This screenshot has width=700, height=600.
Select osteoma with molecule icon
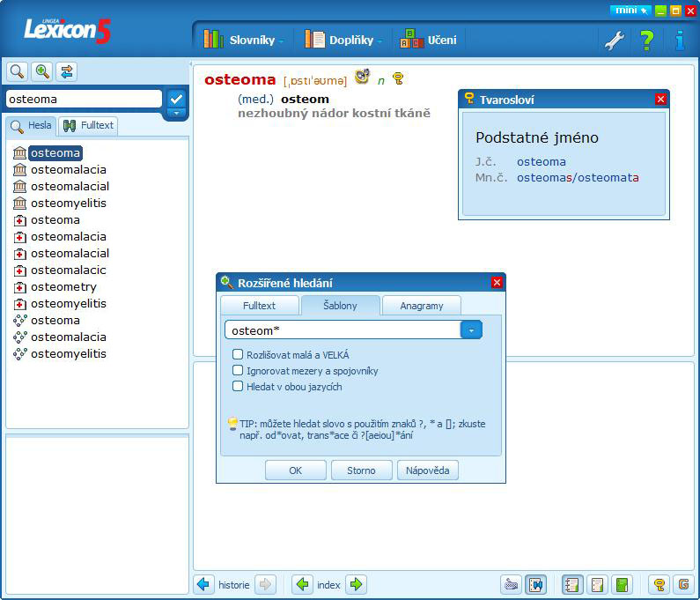tap(55, 321)
